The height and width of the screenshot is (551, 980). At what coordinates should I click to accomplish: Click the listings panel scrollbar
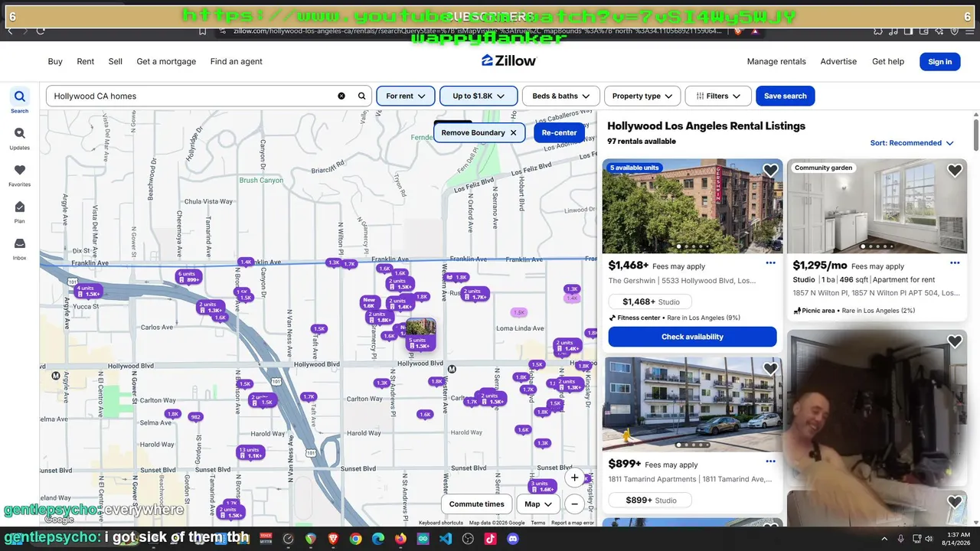coord(975,134)
